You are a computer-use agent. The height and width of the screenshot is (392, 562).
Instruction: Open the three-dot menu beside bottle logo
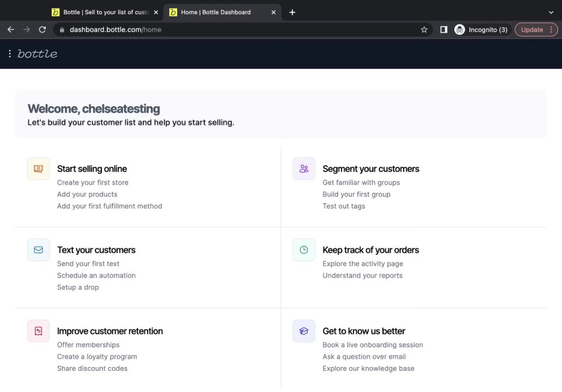(10, 54)
